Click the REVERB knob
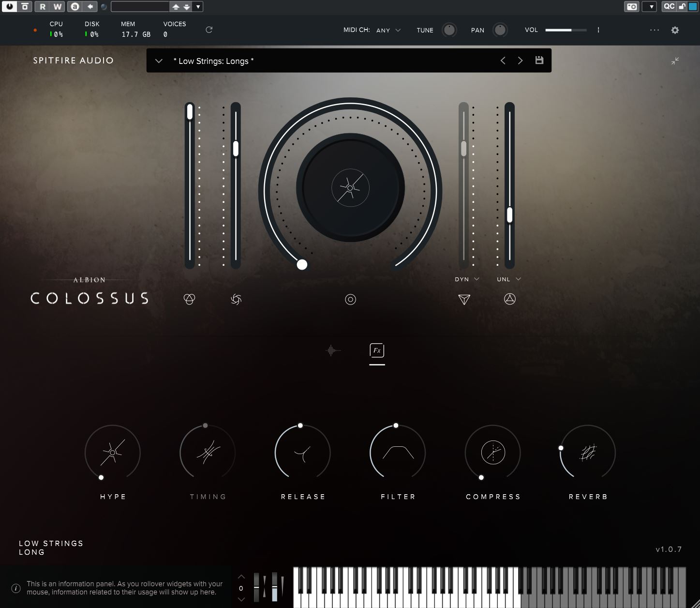 pyautogui.click(x=588, y=453)
